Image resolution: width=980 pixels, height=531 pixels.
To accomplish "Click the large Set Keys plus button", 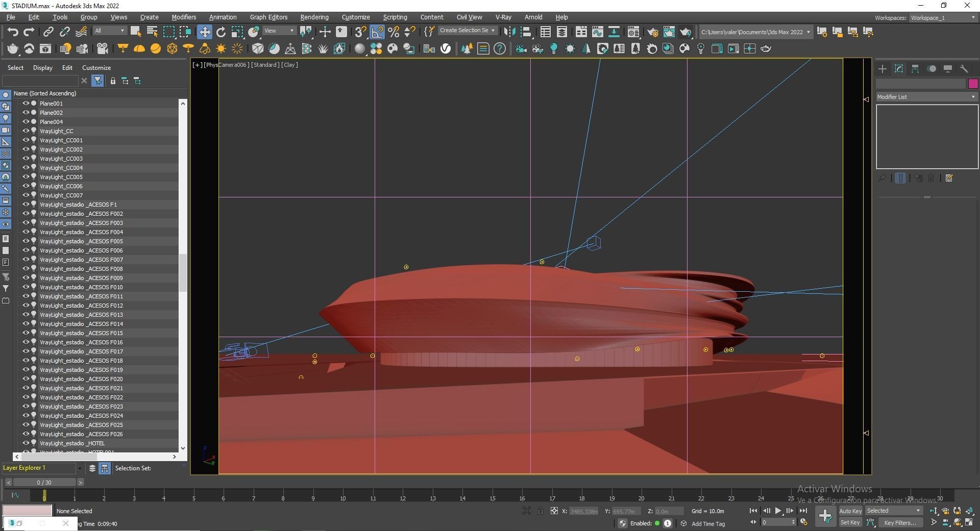I will [x=825, y=516].
